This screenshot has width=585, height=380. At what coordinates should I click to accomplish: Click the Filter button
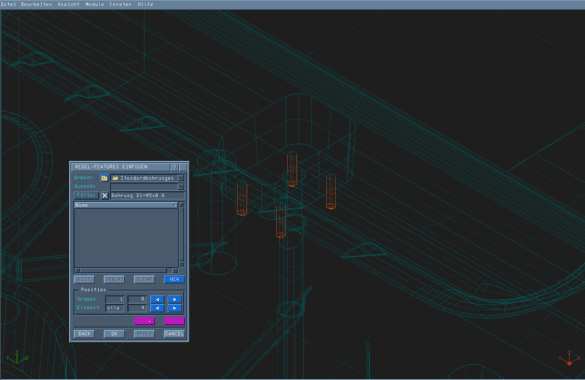[x=86, y=195]
